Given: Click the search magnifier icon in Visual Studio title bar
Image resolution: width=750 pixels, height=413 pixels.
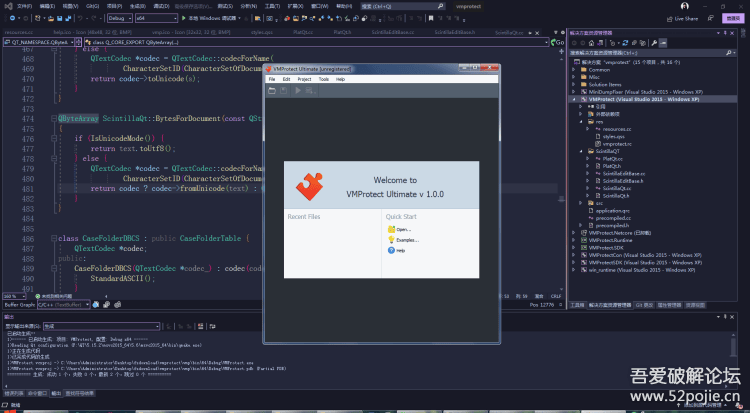Looking at the screenshot, I should coord(440,6).
